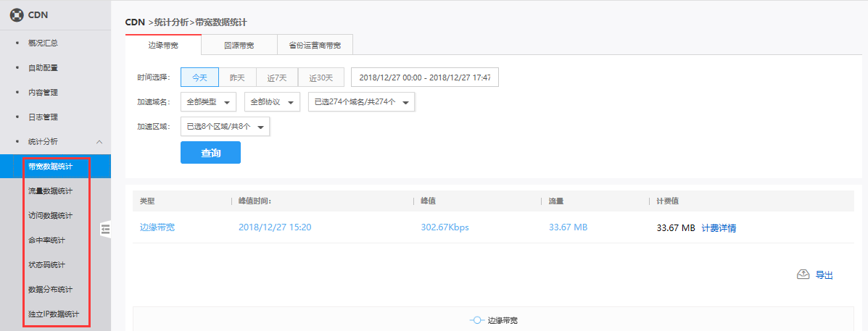Switch to the 省份运营商带宽 tab
Screen dimensions: 868x331
(x=315, y=46)
